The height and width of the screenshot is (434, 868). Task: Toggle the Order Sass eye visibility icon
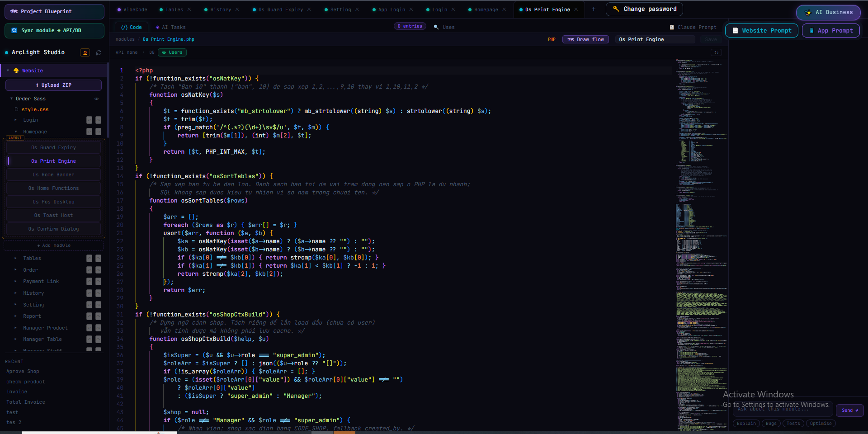pos(96,99)
